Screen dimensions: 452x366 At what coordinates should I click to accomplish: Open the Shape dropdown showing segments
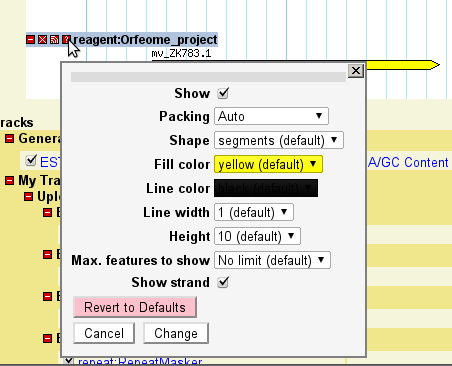click(279, 140)
